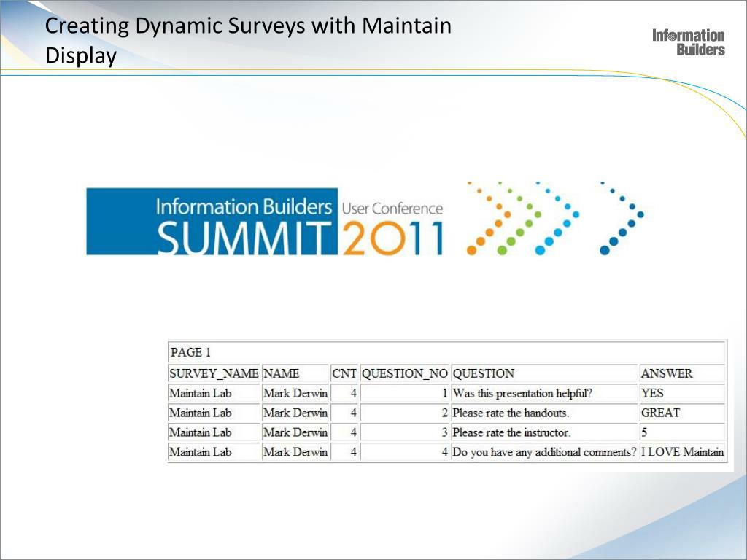The width and height of the screenshot is (747, 560).
Task: Click the Information Builders logo in the corner
Action: [x=689, y=42]
